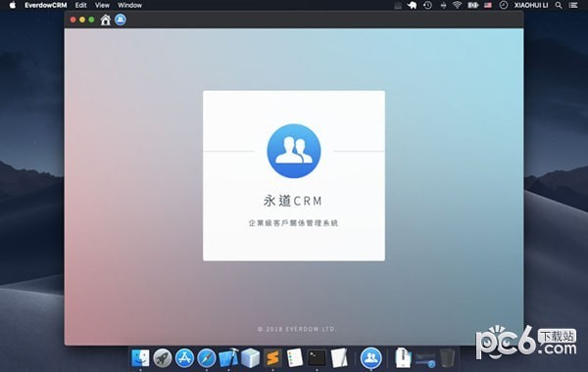Click the 永道CRM title text

click(292, 201)
